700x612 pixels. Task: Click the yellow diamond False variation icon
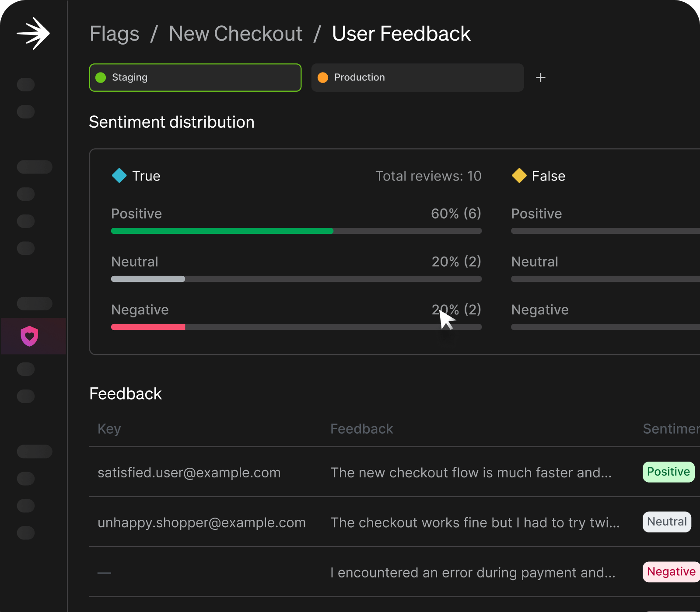pos(519,176)
